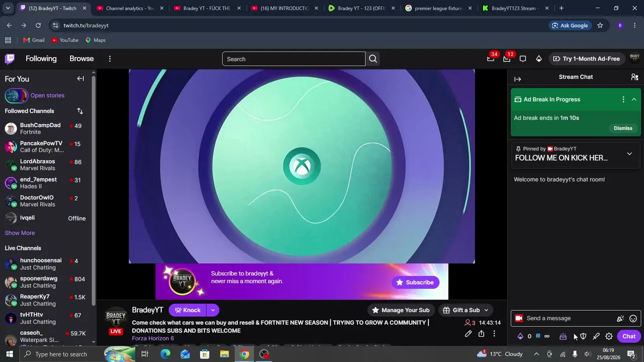Collapse the Stream Chat panel
The height and width of the screenshot is (362, 644).
tap(518, 79)
